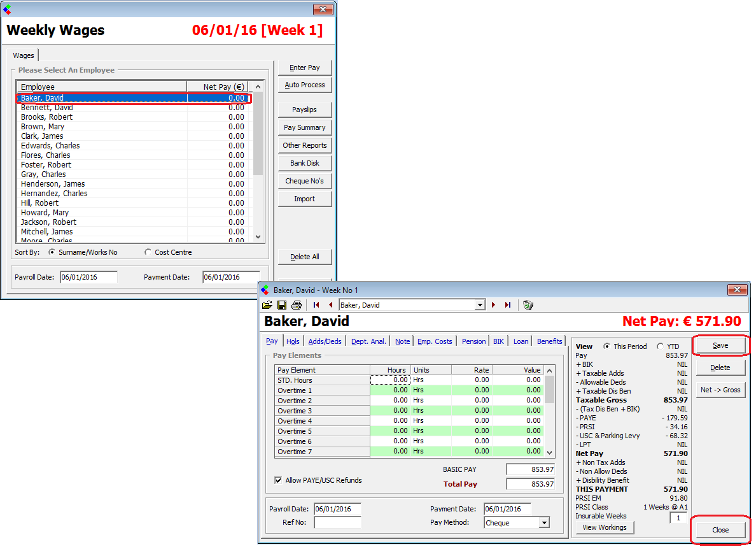The width and height of the screenshot is (756, 549).
Task: Click the Ref No input field
Action: (x=337, y=523)
